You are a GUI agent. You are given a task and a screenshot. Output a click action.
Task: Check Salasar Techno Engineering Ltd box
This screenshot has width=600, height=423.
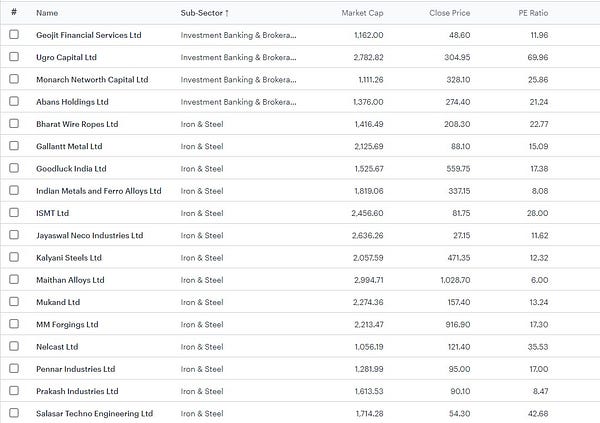(14, 412)
